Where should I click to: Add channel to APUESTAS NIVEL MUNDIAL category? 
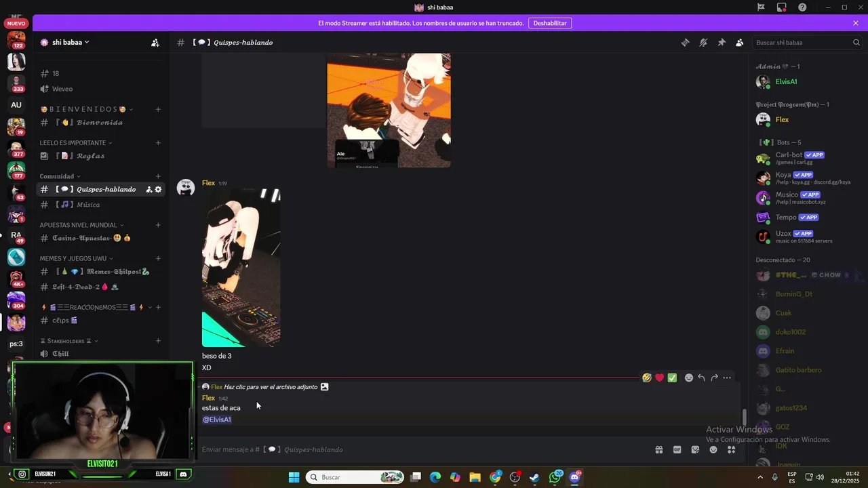(158, 225)
